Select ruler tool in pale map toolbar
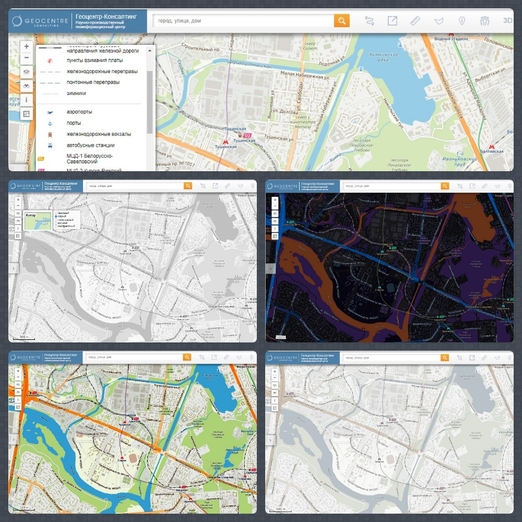Image resolution: width=522 pixels, height=522 pixels. pyautogui.click(x=484, y=358)
